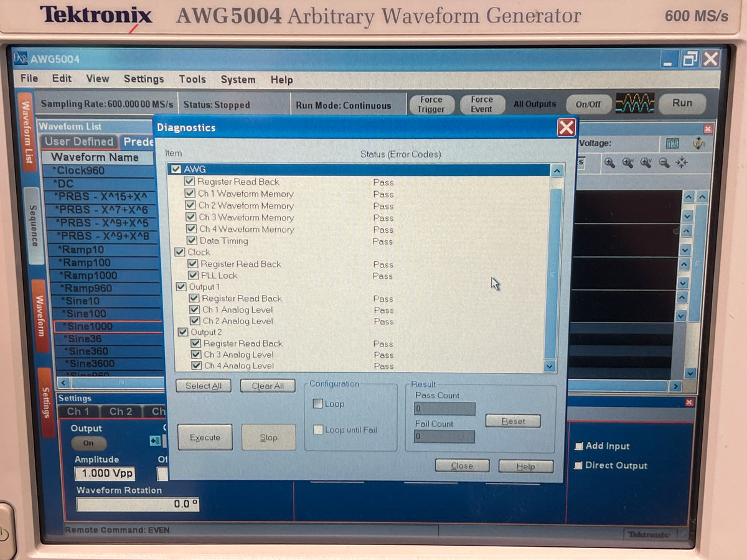Image resolution: width=747 pixels, height=560 pixels.
Task: Check the Direct Output checkbox
Action: (579, 465)
